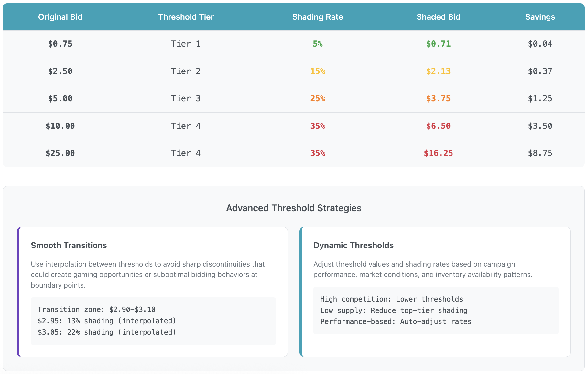Click the Smooth Transitions card title

click(69, 245)
